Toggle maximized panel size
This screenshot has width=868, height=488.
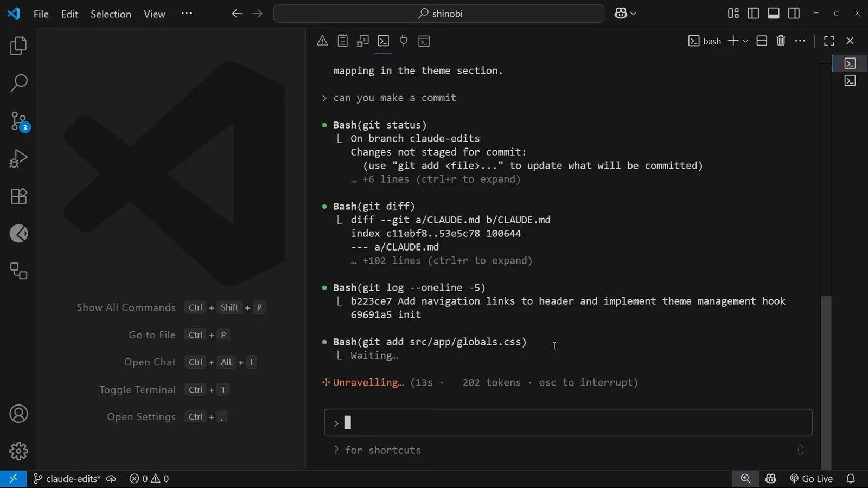[829, 41]
